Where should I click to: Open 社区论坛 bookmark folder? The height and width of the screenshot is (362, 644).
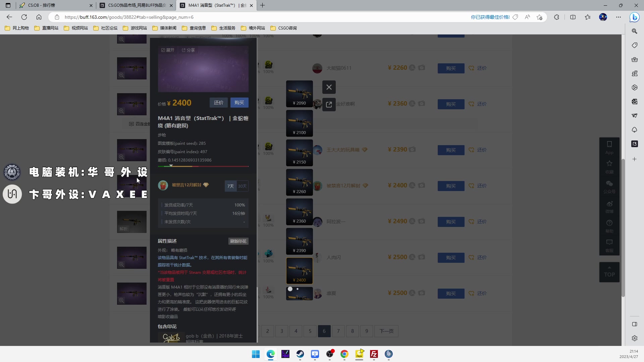105,28
